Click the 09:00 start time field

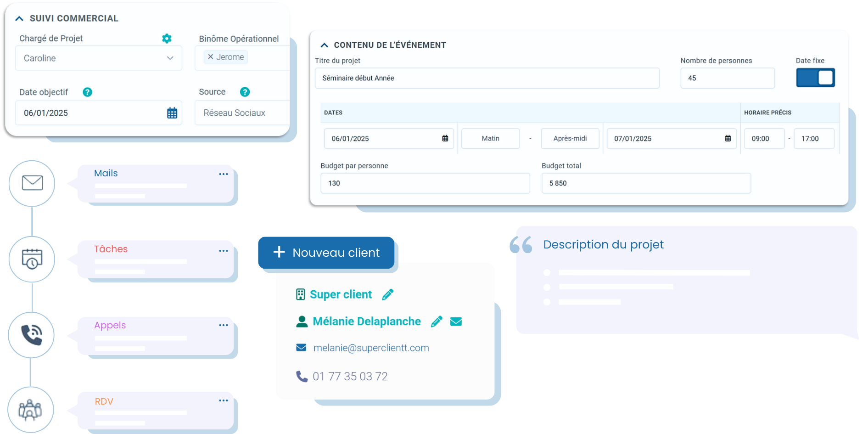764,139
